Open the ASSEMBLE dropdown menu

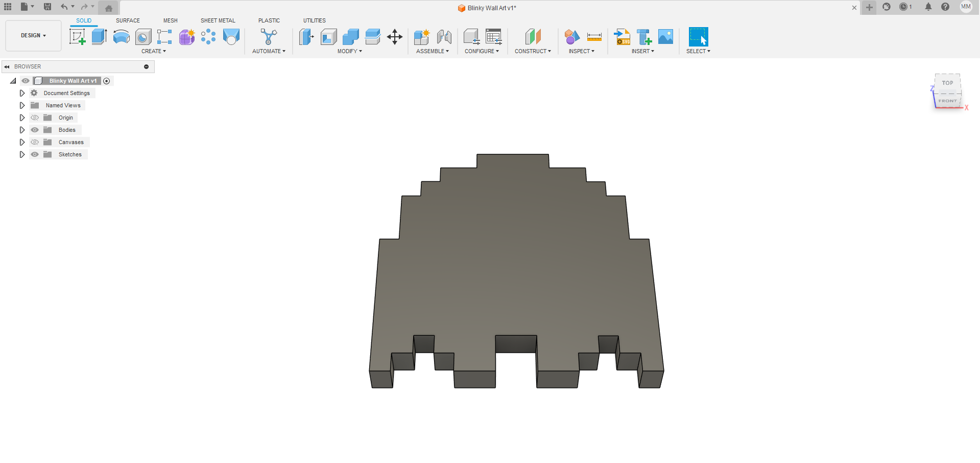(x=433, y=51)
